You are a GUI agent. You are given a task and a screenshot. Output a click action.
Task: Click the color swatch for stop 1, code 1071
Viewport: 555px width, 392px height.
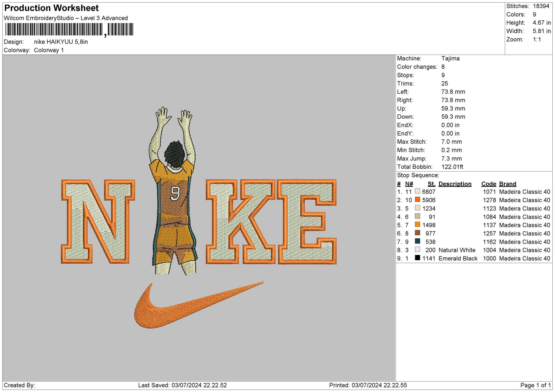pyautogui.click(x=417, y=191)
